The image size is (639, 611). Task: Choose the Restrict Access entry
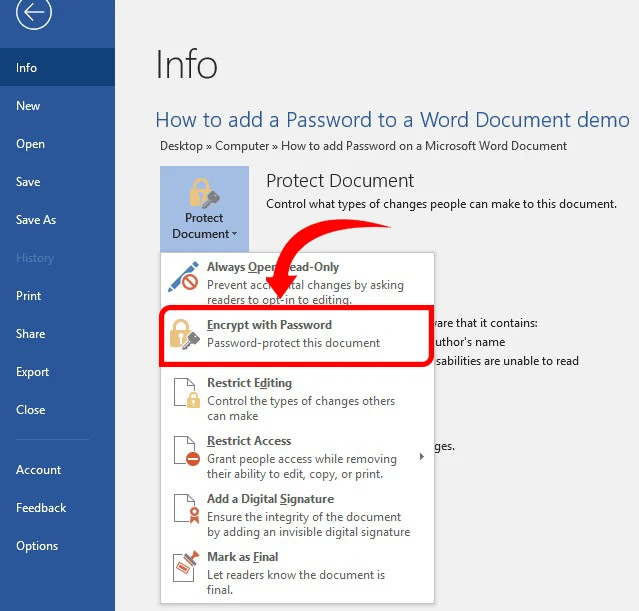coord(297,457)
